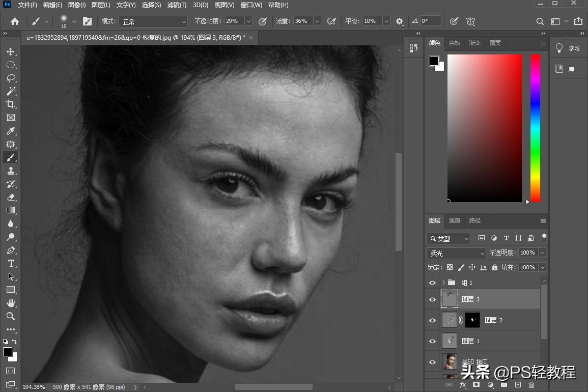This screenshot has width=588, height=392.
Task: Select the 图层 2 layer mask thumbnail
Action: click(x=472, y=320)
